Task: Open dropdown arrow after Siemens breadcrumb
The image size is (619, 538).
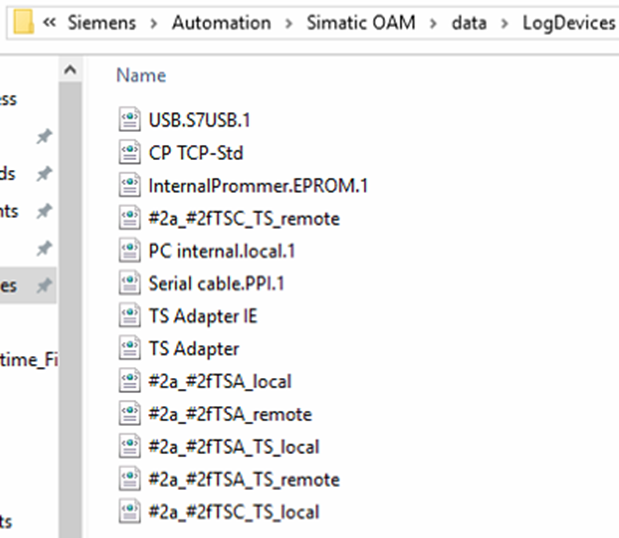Action: (152, 23)
